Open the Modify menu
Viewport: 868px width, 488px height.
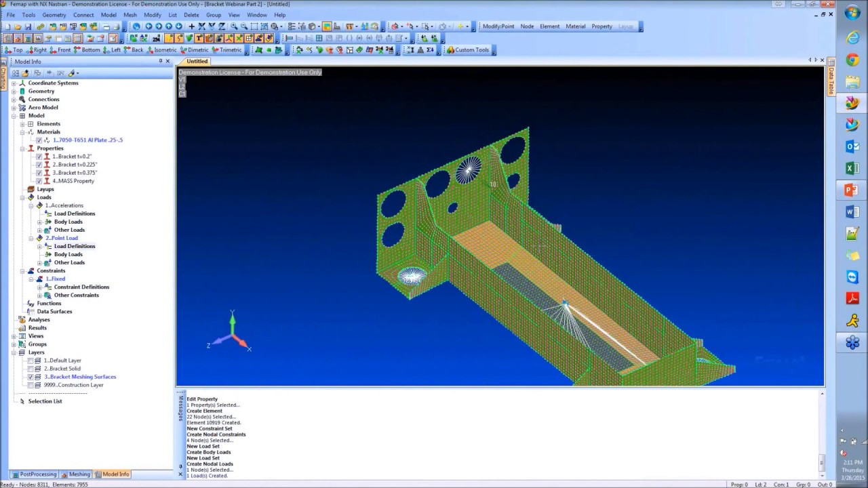pos(153,15)
